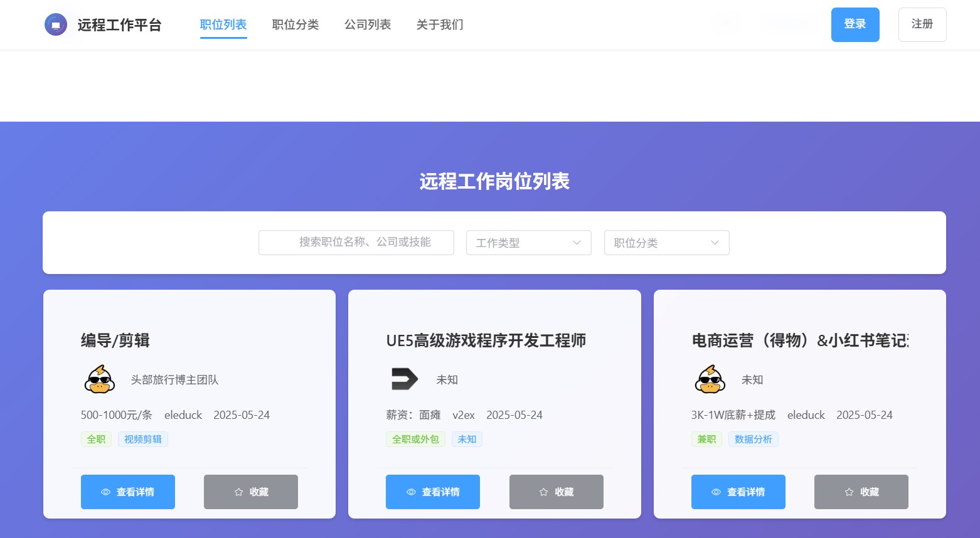Click the duck avatar on 电商运营 card
This screenshot has height=538, width=980.
click(710, 379)
